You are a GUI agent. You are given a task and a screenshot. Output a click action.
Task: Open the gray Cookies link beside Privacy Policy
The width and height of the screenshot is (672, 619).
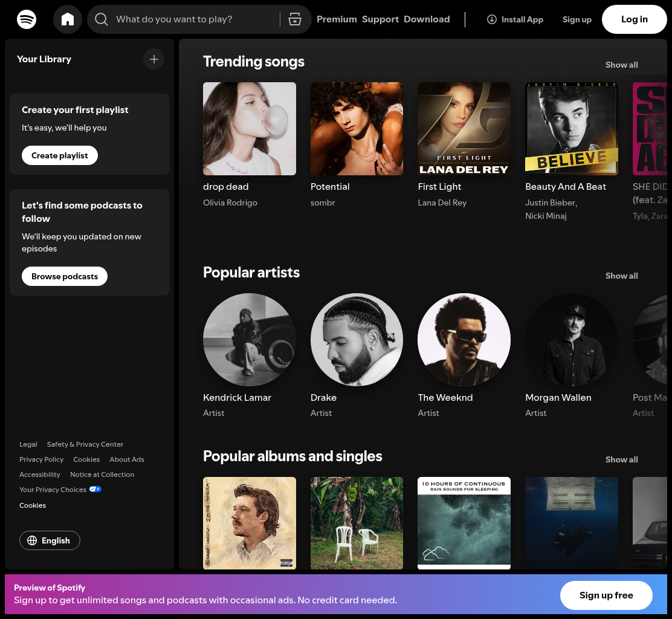(86, 459)
